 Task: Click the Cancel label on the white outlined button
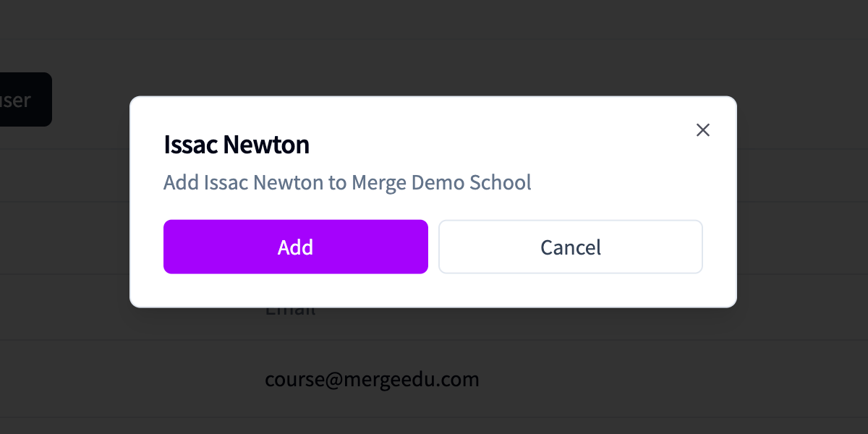pos(571,247)
